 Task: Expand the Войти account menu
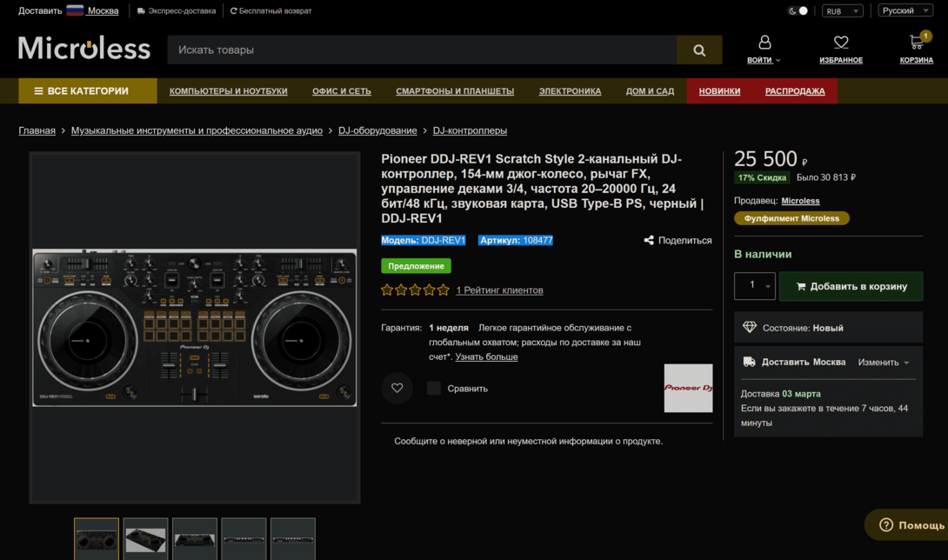[x=764, y=60]
